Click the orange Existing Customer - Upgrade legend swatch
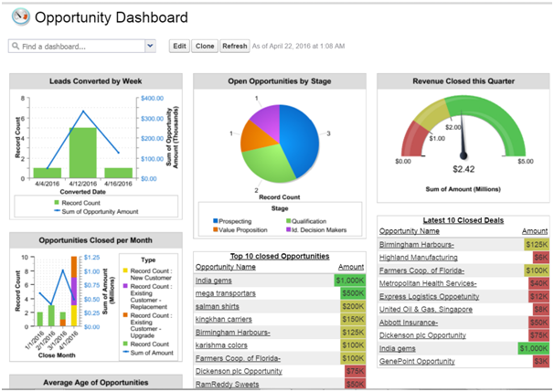554x392 pixels. pyautogui.click(x=125, y=315)
